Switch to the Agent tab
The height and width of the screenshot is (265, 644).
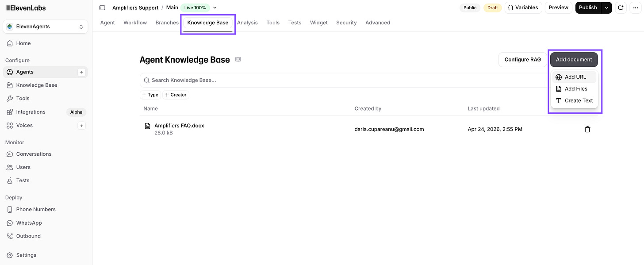click(x=107, y=23)
